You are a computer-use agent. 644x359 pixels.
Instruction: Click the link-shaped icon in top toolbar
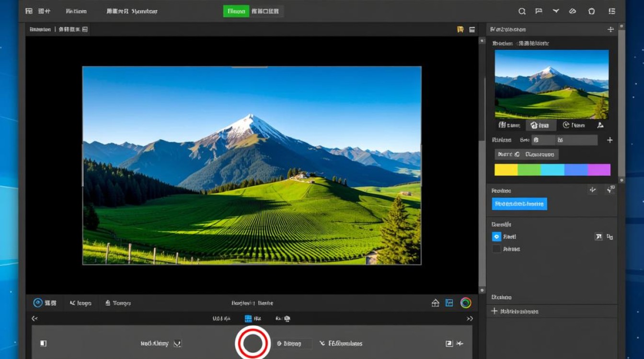(573, 11)
